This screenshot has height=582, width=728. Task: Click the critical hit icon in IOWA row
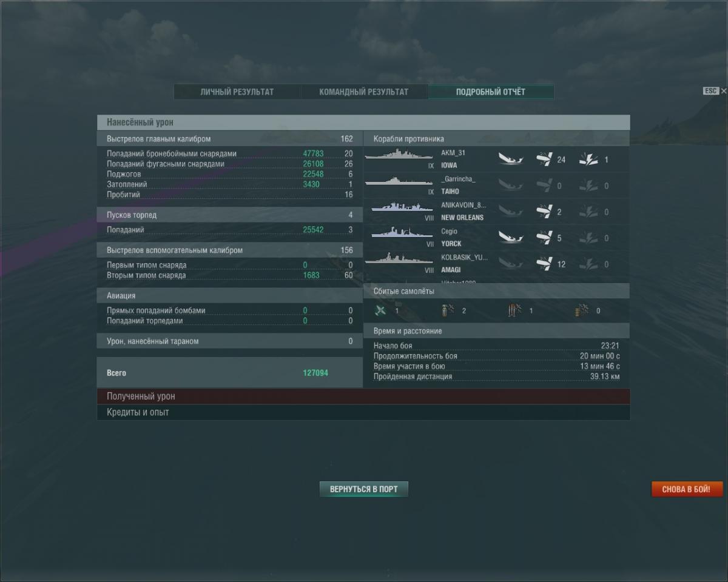pyautogui.click(x=588, y=159)
